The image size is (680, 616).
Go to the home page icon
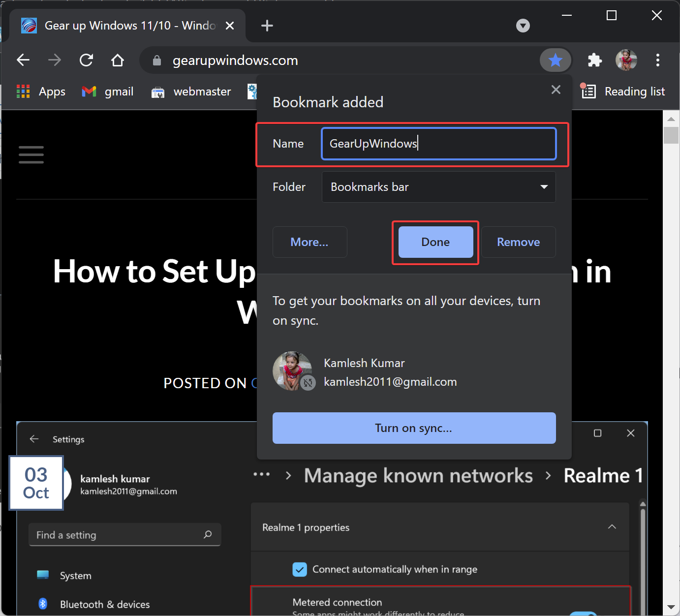pos(118,60)
